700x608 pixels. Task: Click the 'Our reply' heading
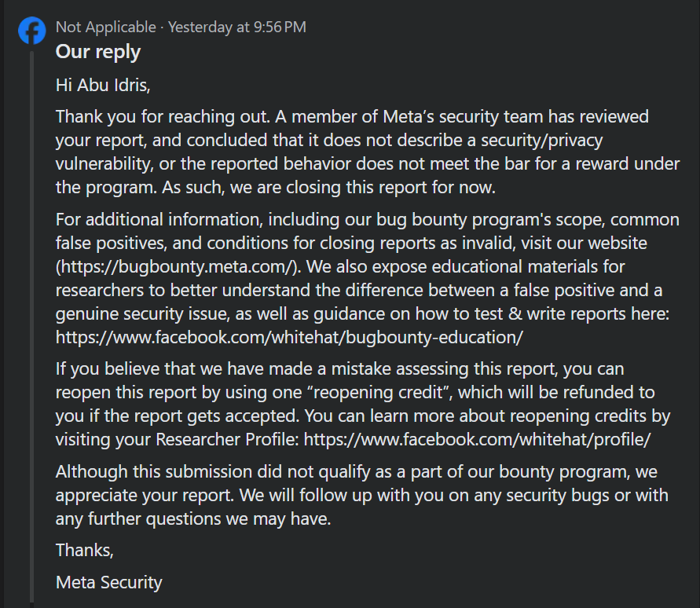(98, 52)
